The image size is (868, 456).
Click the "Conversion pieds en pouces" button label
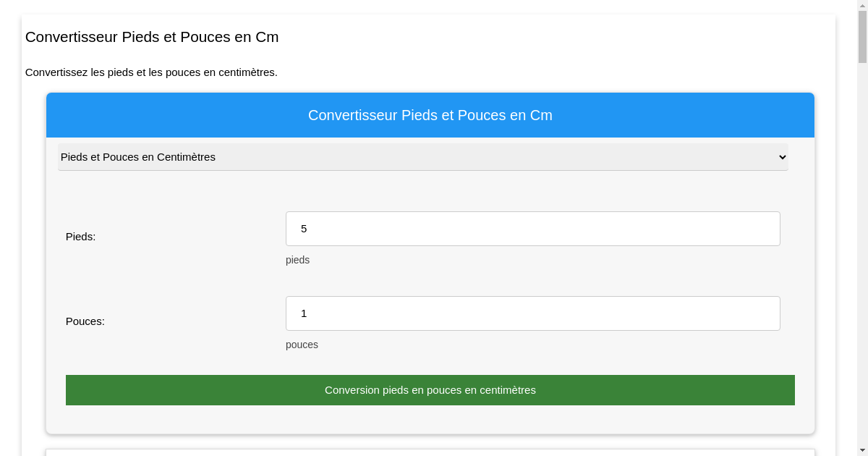tap(430, 390)
